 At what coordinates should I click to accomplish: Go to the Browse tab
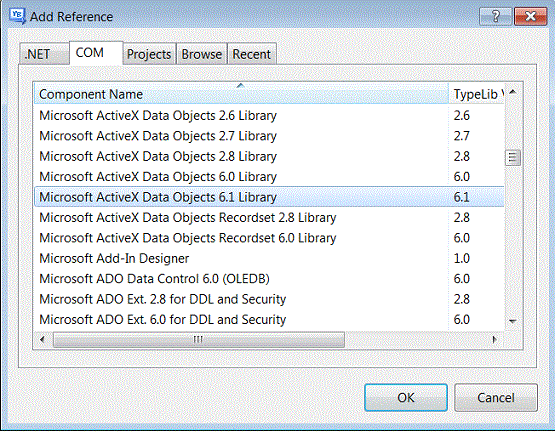[x=202, y=54]
